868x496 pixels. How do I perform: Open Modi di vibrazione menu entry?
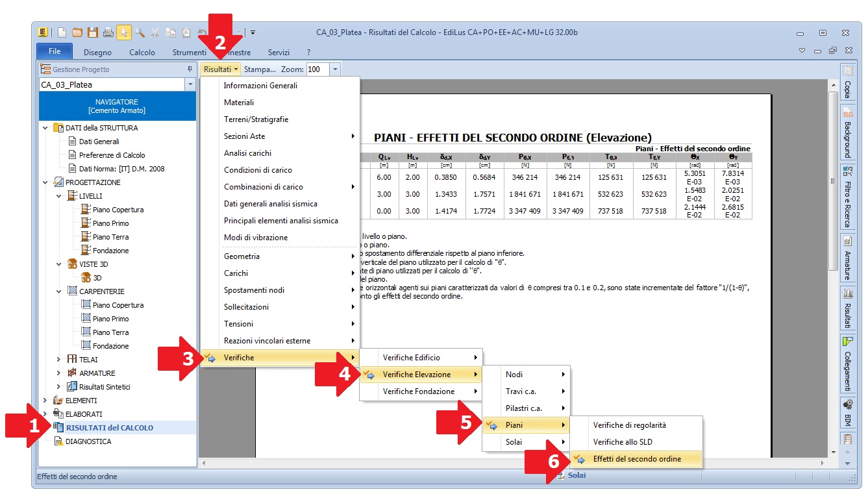point(280,238)
